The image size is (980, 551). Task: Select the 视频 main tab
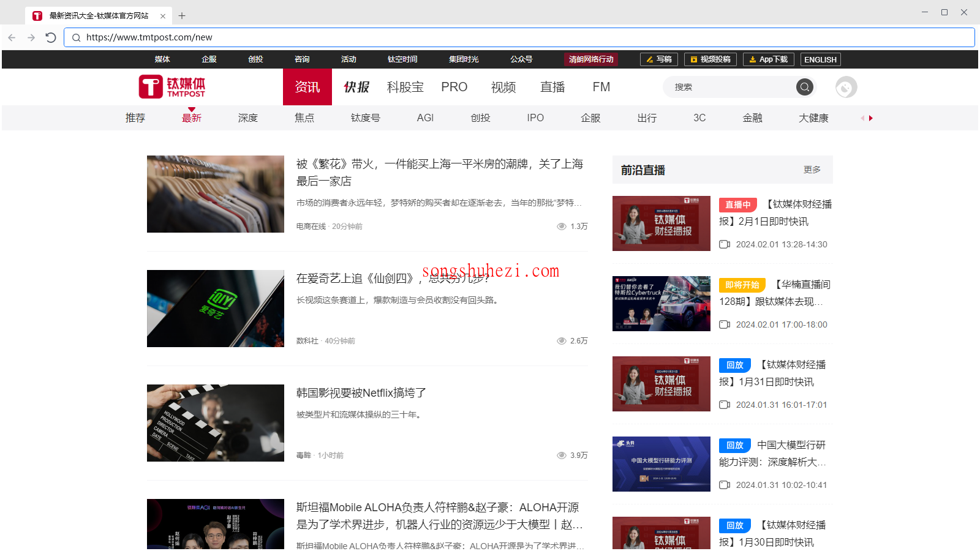point(503,87)
